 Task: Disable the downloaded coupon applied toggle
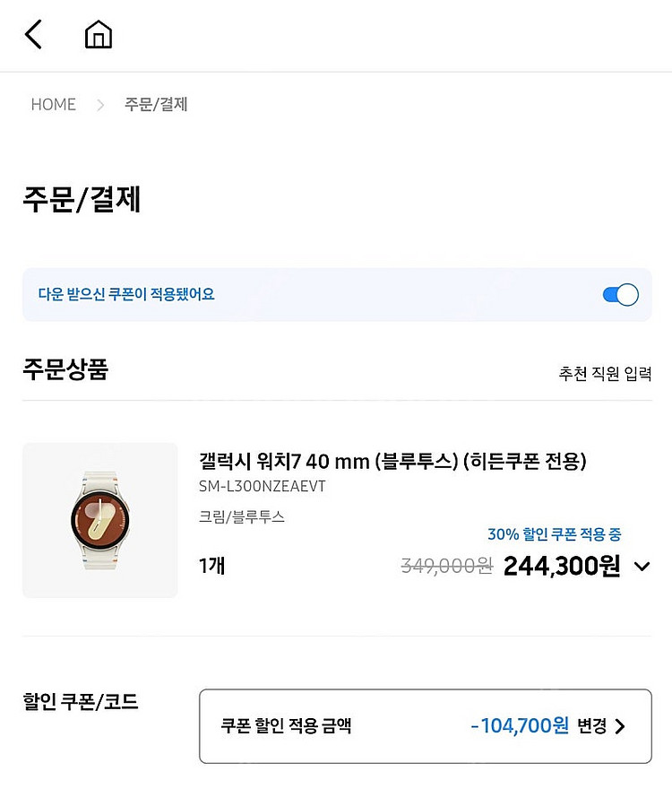coord(620,294)
